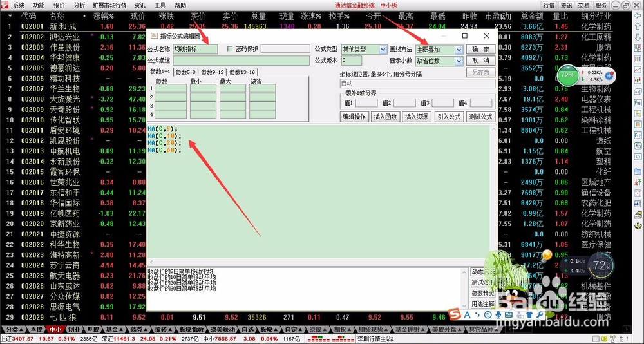Click the F10 icon in right sidebar

pos(638,102)
